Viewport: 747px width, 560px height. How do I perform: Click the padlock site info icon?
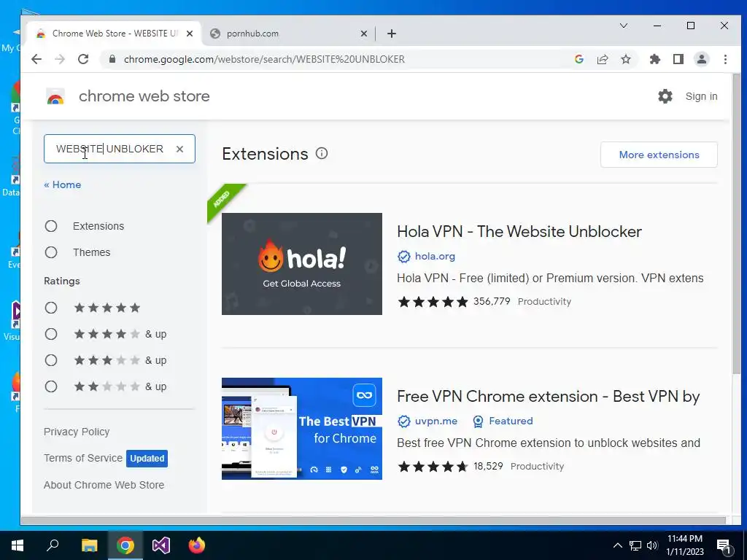112,59
